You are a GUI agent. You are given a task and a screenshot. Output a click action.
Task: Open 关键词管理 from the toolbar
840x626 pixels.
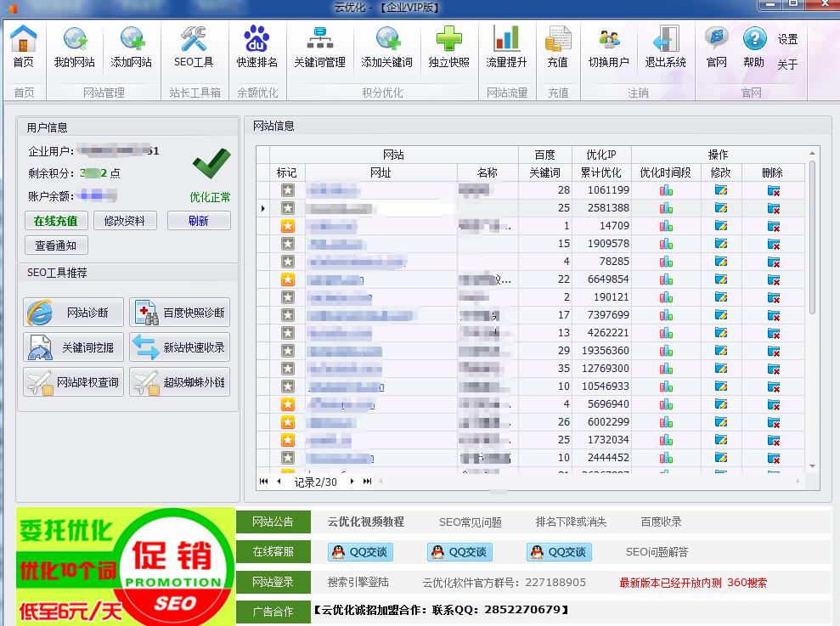(319, 47)
